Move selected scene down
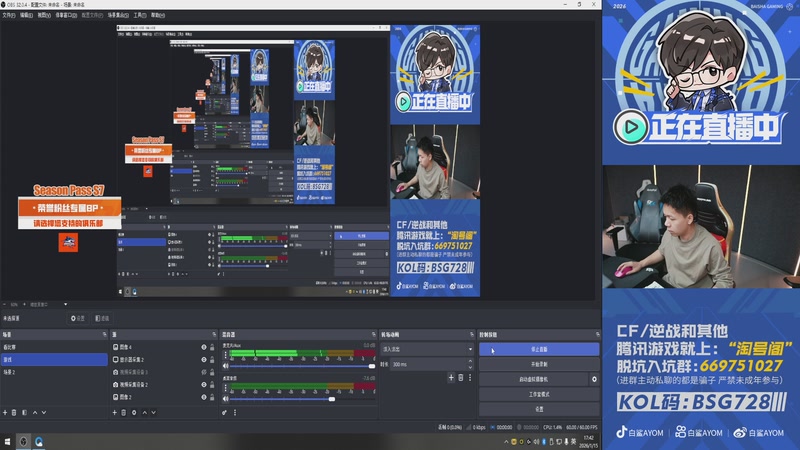Screen dimensions: 800x450 pos(44,412)
